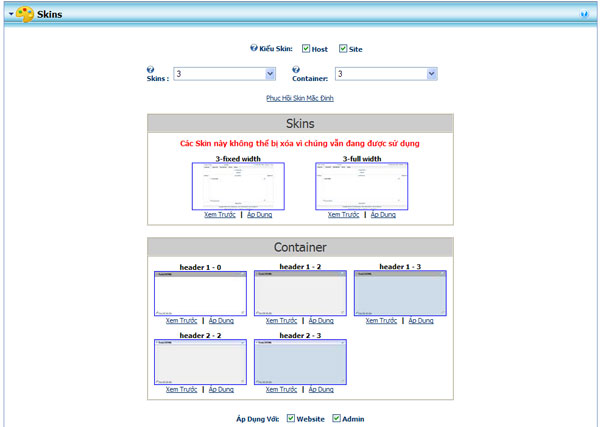
Task: Click Áp Dụng under header 2 - 3
Action: click(x=321, y=390)
